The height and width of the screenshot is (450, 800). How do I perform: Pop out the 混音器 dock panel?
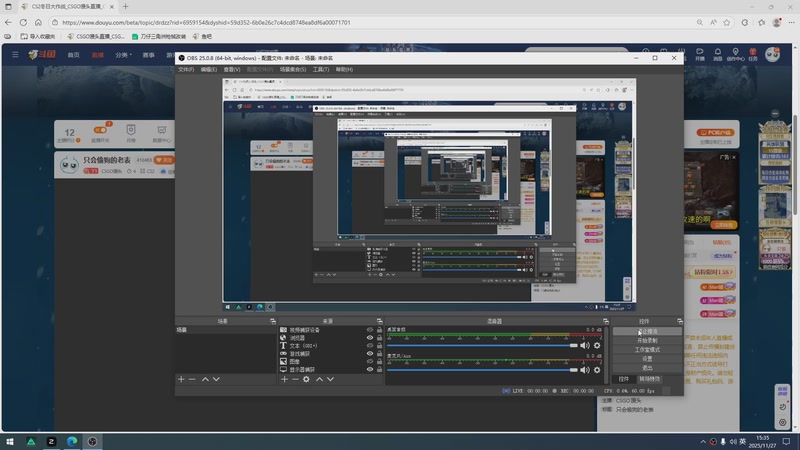pos(606,321)
